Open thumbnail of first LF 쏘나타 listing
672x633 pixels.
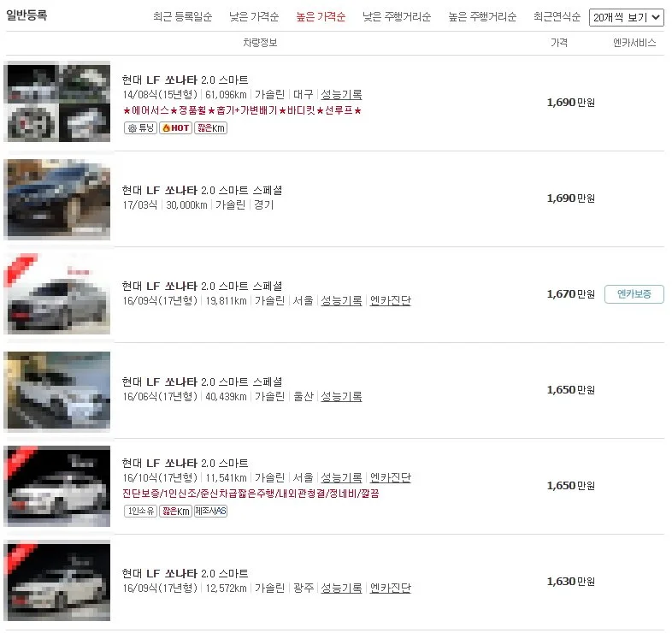click(57, 102)
